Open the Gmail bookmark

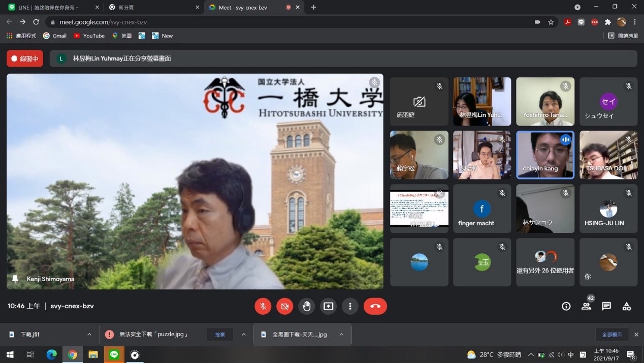[x=55, y=36]
